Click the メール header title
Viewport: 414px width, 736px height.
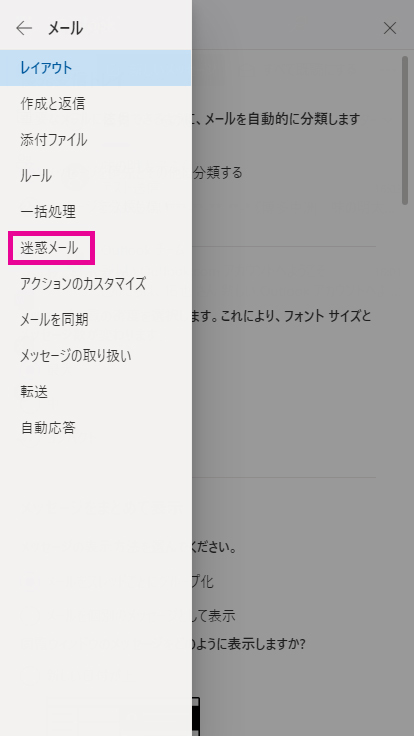point(65,28)
